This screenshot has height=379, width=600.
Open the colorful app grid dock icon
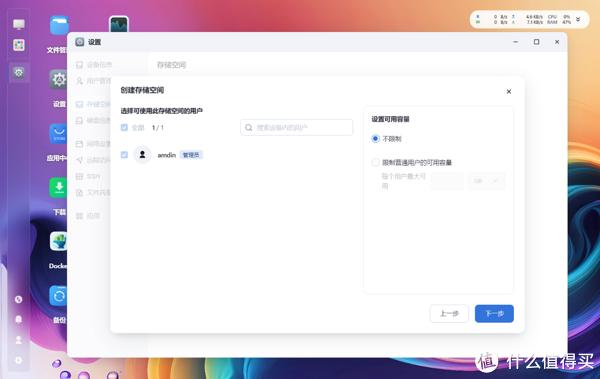pyautogui.click(x=19, y=45)
